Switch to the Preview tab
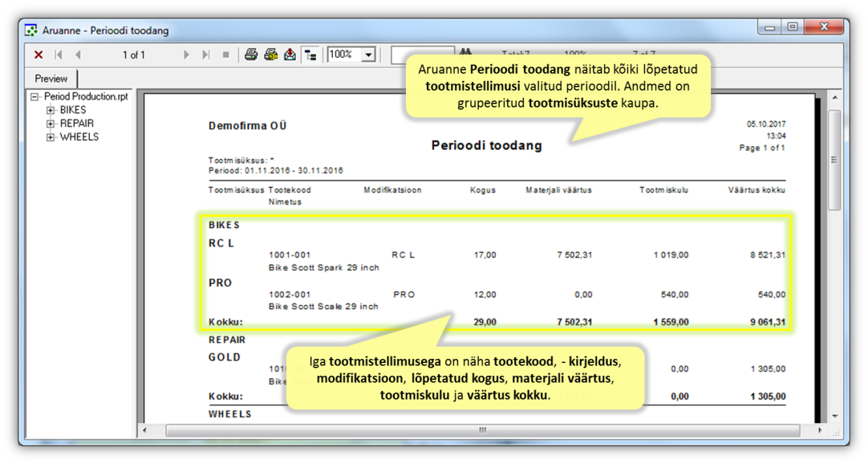 pyautogui.click(x=51, y=79)
